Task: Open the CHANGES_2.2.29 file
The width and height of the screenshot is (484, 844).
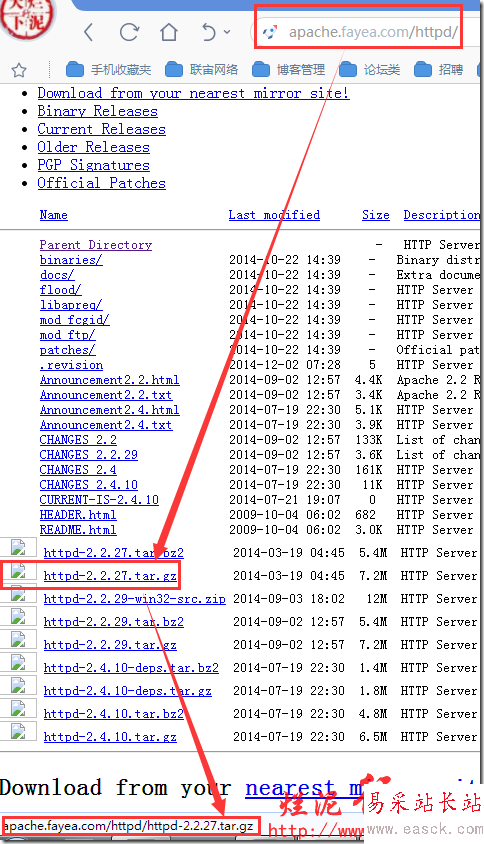Action: click(x=88, y=455)
